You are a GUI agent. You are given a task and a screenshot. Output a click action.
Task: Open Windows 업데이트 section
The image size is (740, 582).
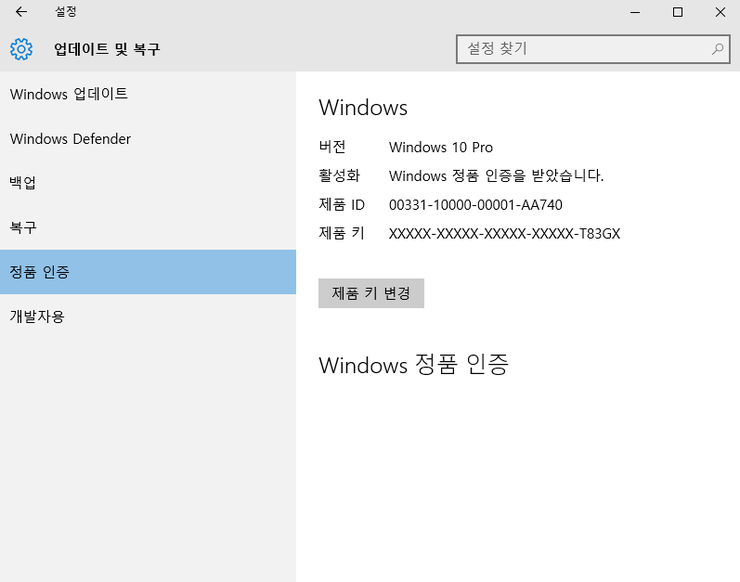point(148,94)
